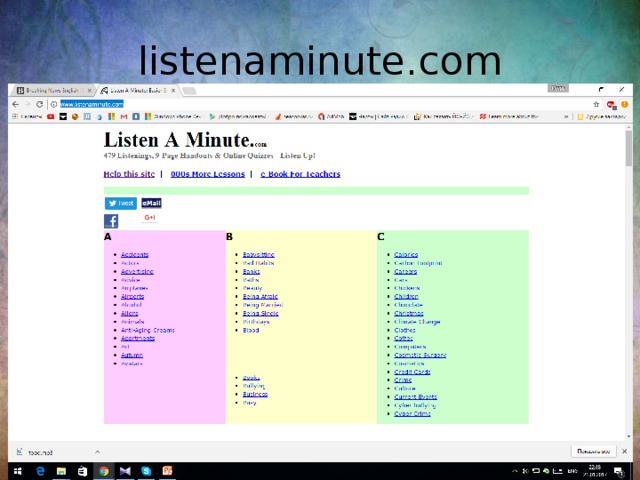Open the Being Afraid lesson link
Screen dimensions: 640x480
[x=260, y=297]
